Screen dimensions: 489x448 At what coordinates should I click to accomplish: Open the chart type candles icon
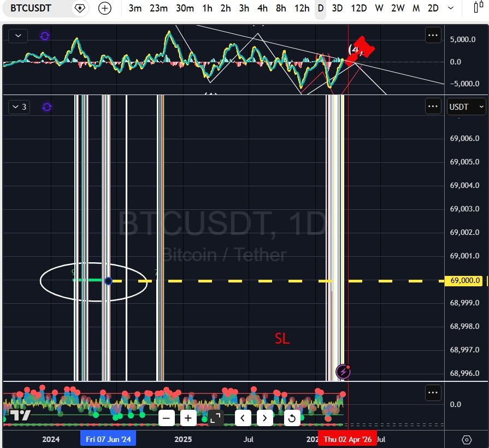pos(479,8)
